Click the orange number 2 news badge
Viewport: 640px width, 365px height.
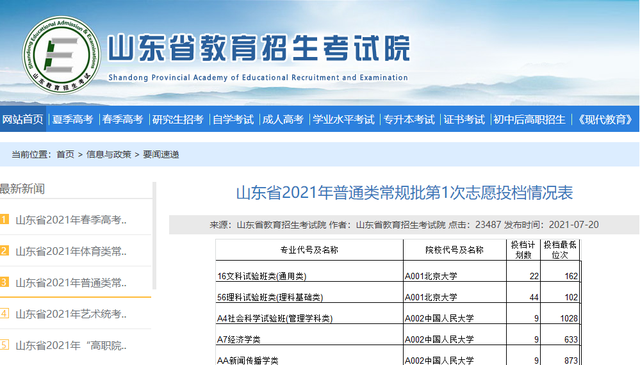tap(4, 250)
